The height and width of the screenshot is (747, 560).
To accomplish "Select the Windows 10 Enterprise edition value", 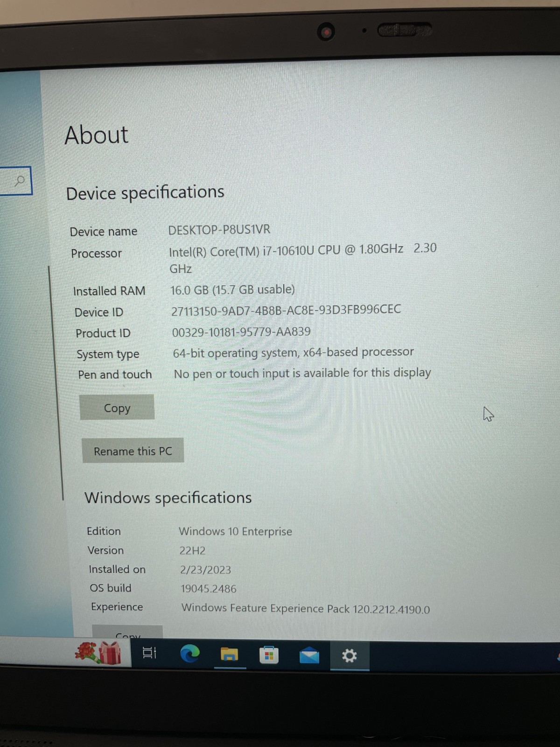I will [x=235, y=531].
